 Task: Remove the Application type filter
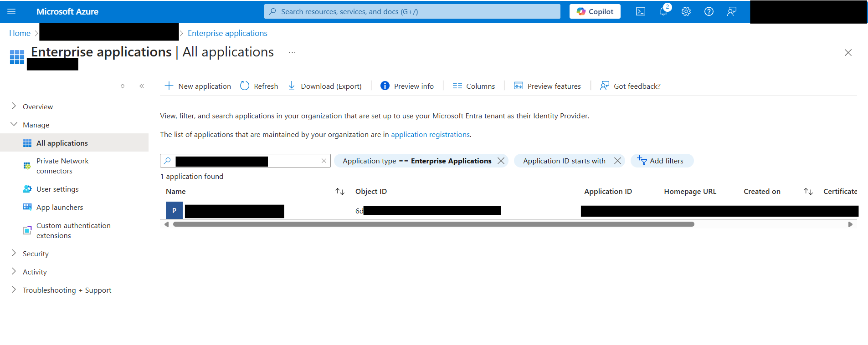point(501,161)
